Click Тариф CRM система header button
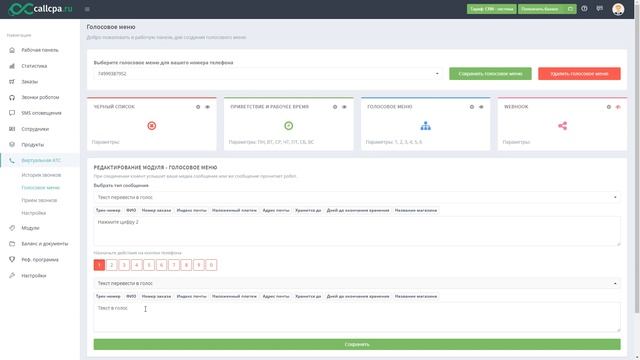The image size is (640, 360). [x=491, y=9]
